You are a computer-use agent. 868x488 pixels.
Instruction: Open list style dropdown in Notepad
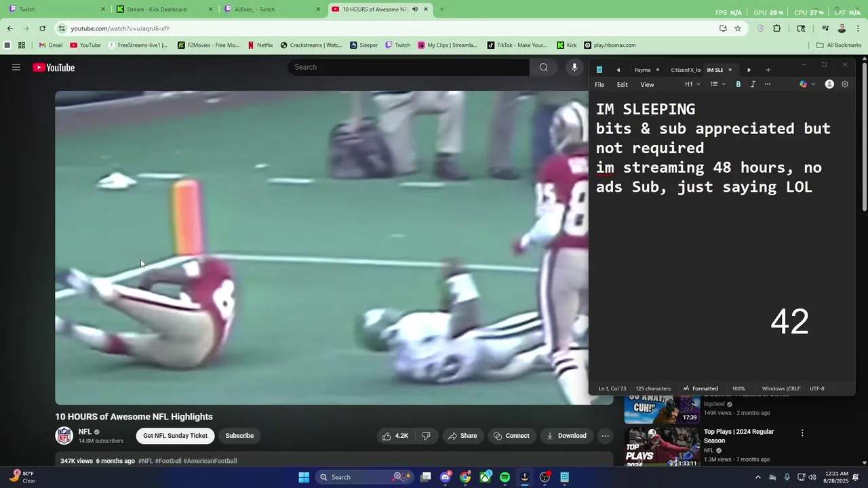[x=718, y=84]
